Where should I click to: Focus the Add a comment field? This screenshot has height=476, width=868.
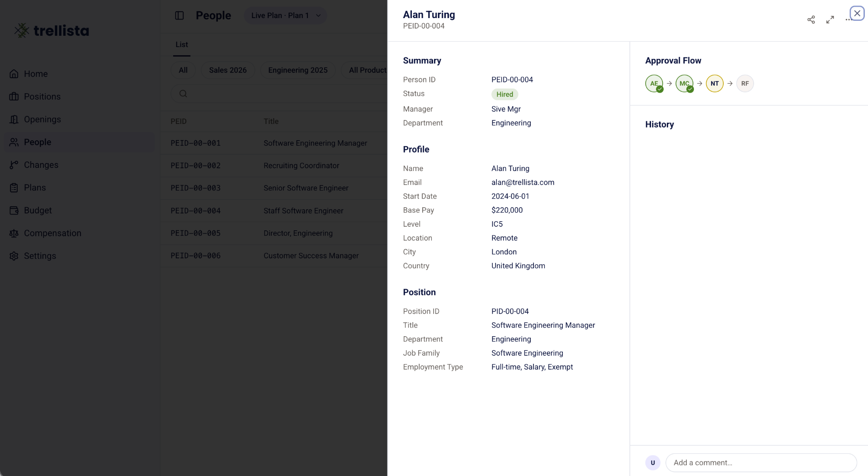point(761,462)
